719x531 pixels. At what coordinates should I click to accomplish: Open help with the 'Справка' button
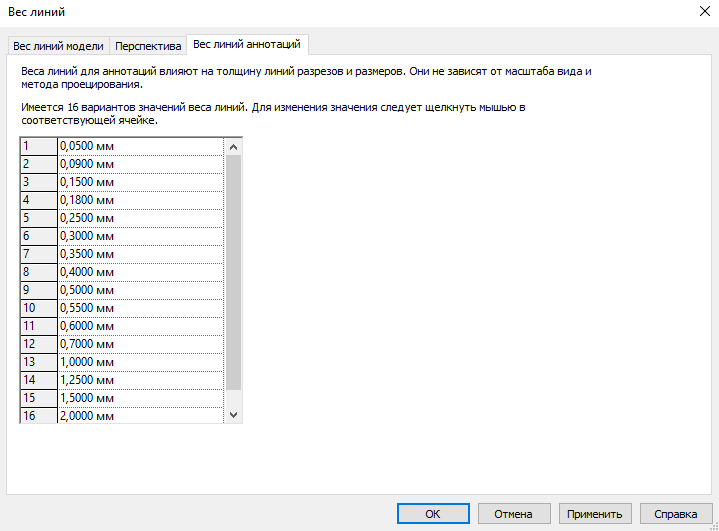tap(675, 513)
